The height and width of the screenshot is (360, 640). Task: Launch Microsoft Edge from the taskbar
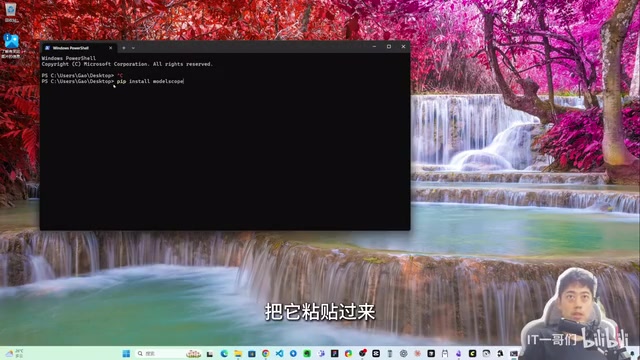pyautogui.click(x=224, y=353)
